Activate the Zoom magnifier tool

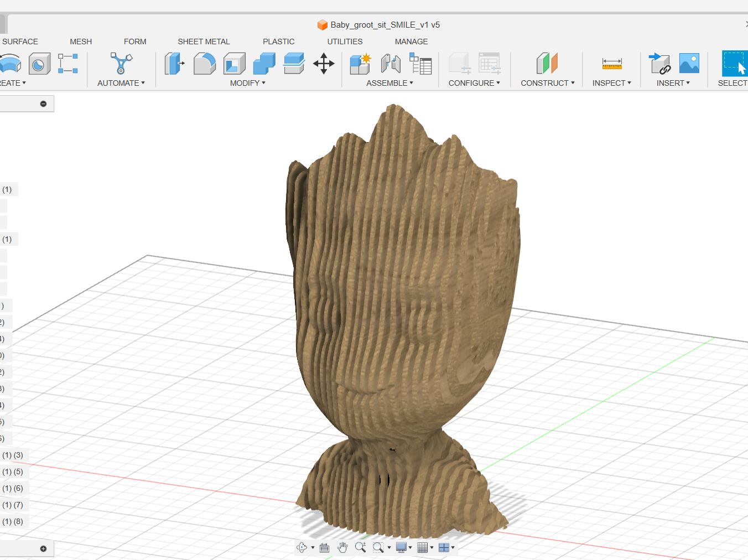pyautogui.click(x=360, y=547)
